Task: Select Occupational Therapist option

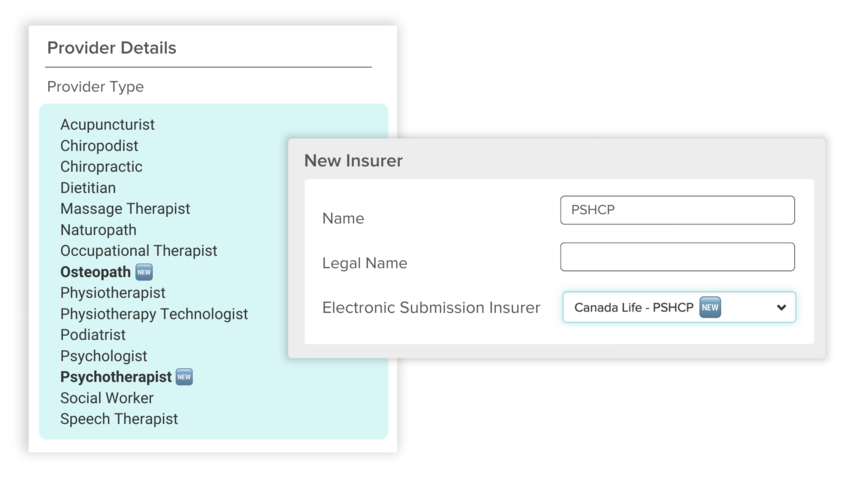Action: pos(138,251)
